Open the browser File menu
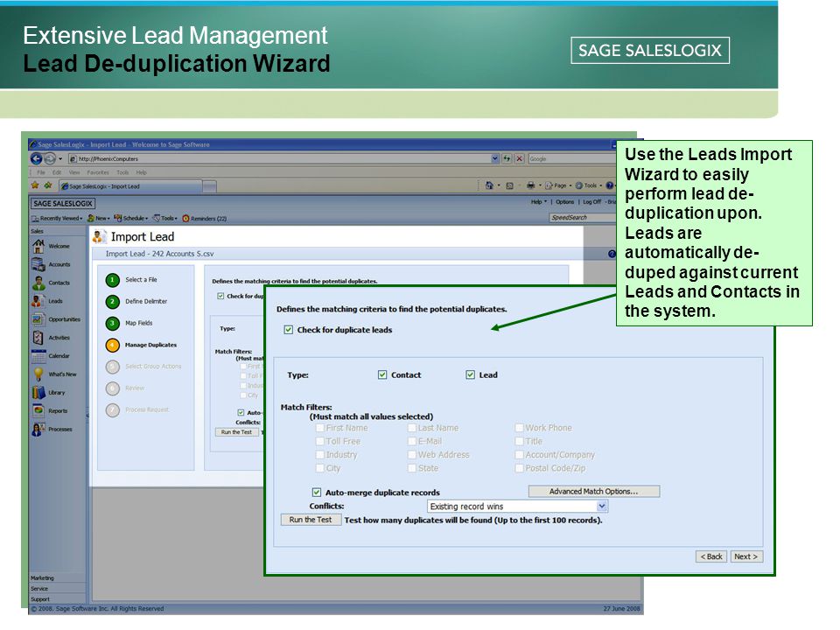This screenshot has height=630, width=840. tap(41, 172)
